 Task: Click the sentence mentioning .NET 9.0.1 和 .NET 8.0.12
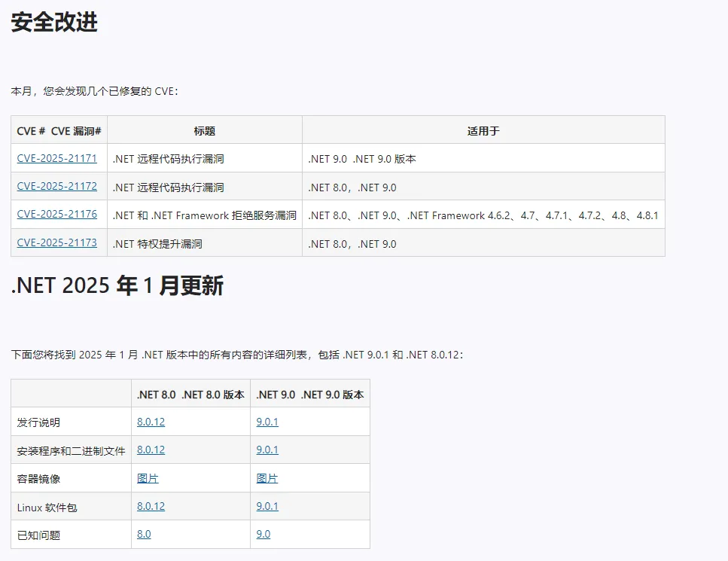click(x=237, y=355)
